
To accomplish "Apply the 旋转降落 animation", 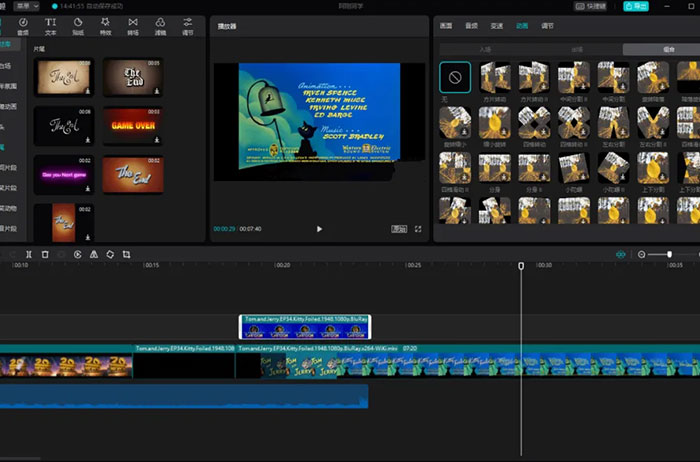I will tap(653, 77).
